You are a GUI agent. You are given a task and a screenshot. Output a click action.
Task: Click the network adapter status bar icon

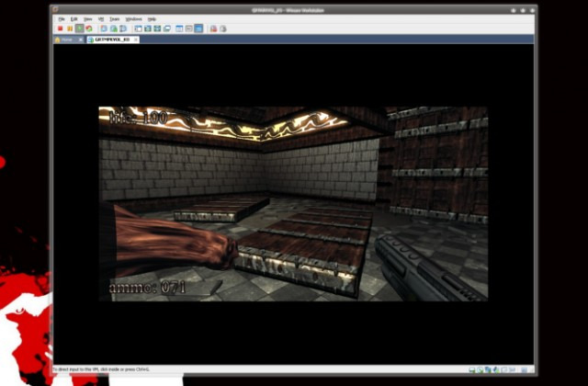point(488,369)
